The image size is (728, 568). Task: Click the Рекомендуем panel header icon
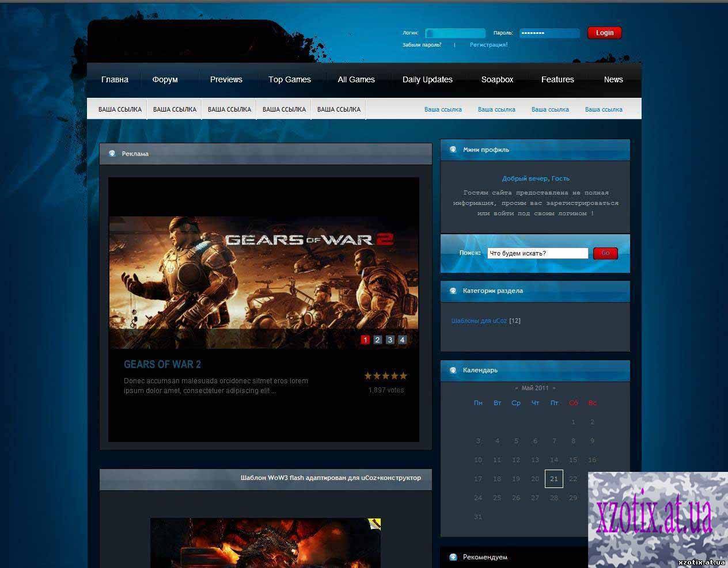point(453,557)
